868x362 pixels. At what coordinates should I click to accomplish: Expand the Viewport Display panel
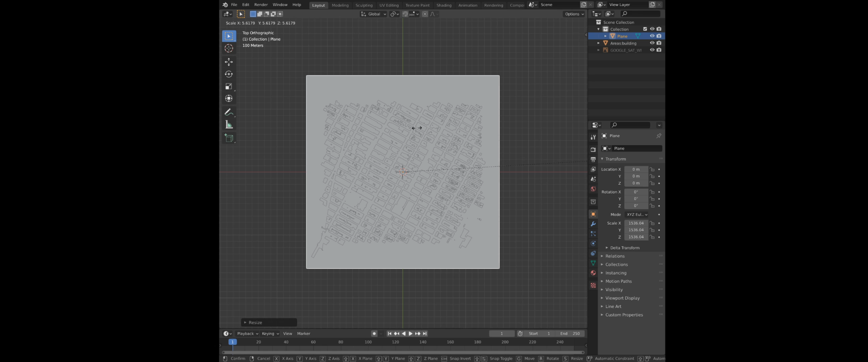coord(622,298)
